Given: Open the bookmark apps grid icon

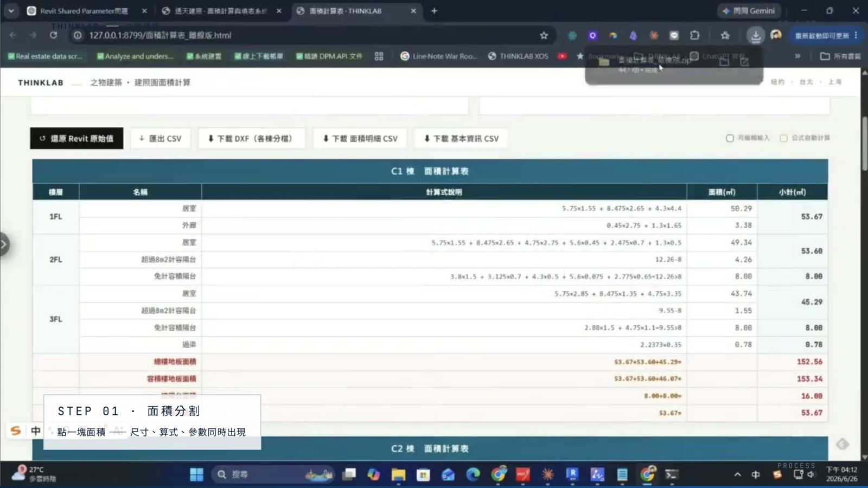Looking at the screenshot, I should point(379,56).
